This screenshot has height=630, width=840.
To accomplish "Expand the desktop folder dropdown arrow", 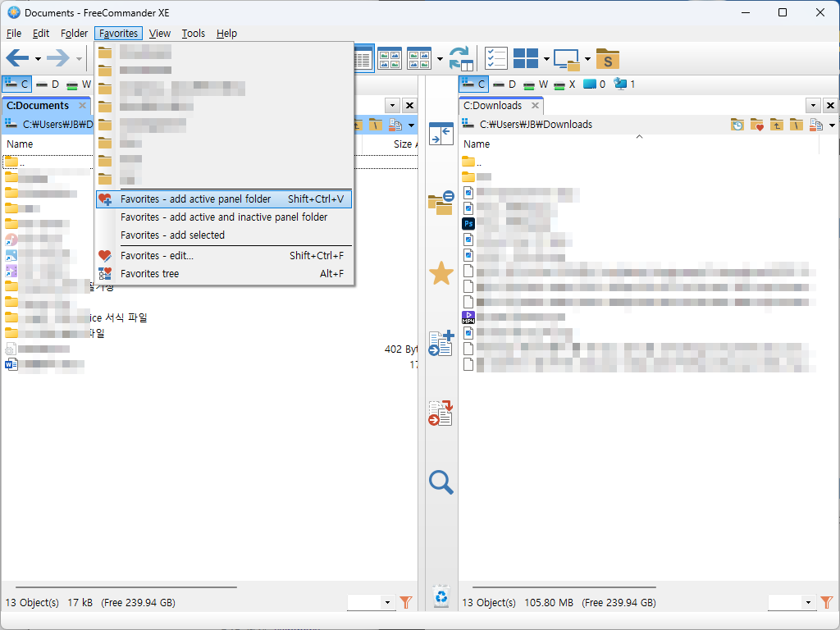I will tap(587, 59).
